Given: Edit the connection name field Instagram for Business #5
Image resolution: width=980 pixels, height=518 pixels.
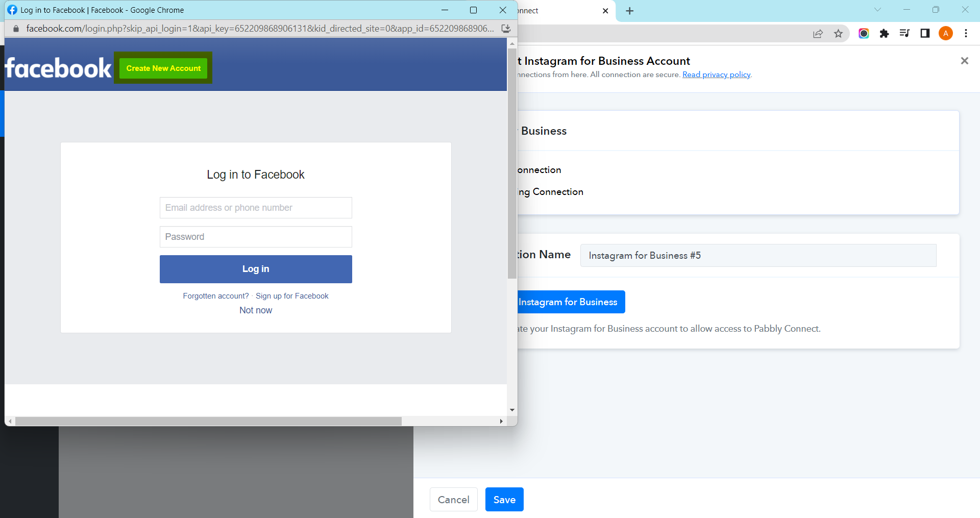Looking at the screenshot, I should (x=758, y=255).
